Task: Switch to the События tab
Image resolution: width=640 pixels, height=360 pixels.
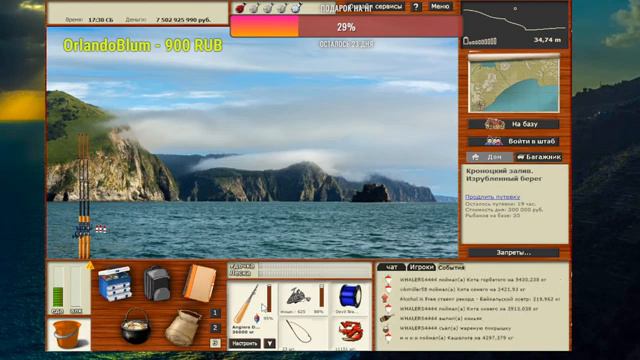Action: tap(451, 268)
